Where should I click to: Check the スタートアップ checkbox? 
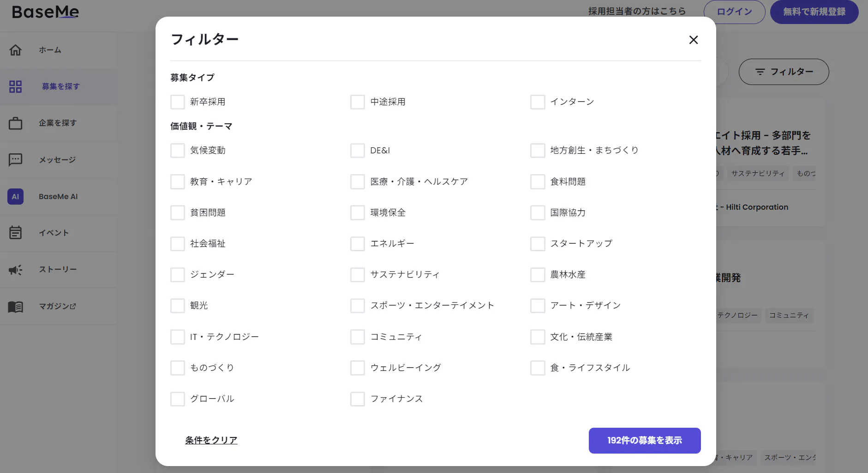coord(538,244)
